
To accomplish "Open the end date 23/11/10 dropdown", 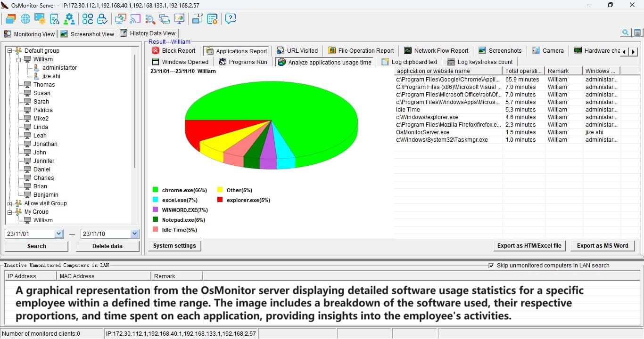I will (135, 234).
